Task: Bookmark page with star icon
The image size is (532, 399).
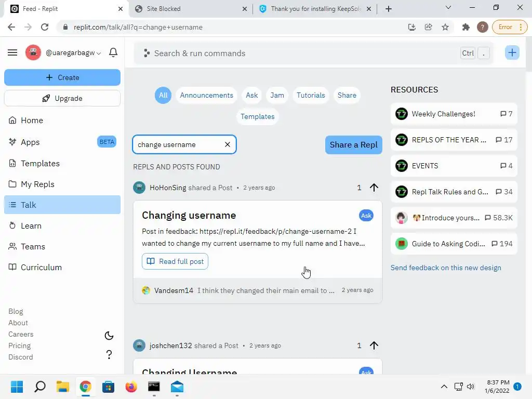Action: coord(445,27)
